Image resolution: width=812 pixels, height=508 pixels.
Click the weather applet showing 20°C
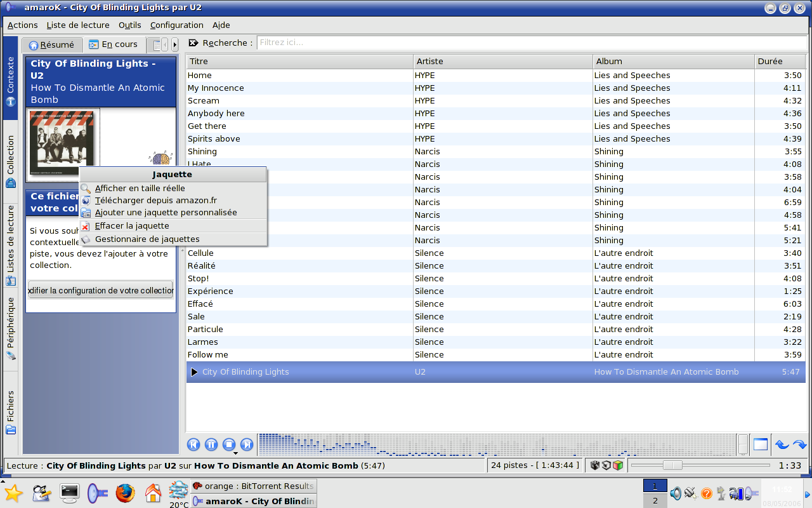click(x=179, y=494)
